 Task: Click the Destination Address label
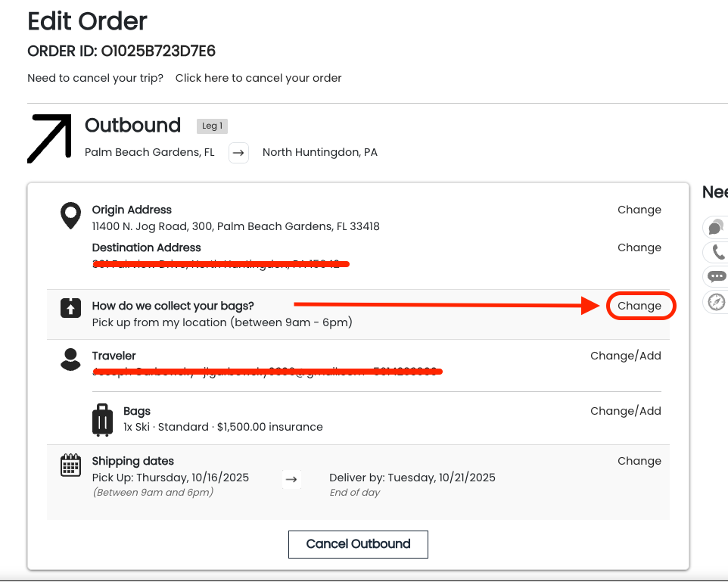pos(146,247)
